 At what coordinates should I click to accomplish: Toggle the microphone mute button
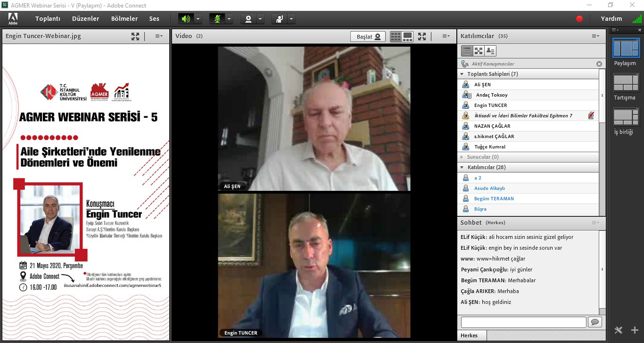pos(217,19)
